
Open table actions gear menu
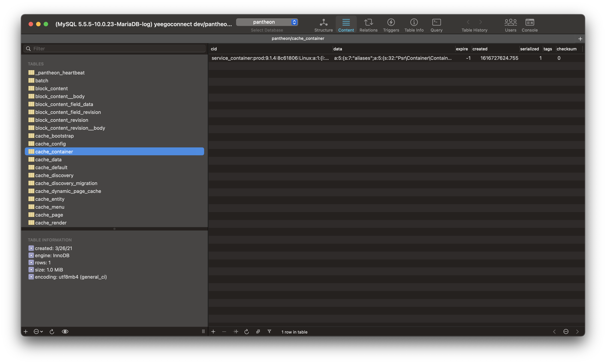pos(38,331)
